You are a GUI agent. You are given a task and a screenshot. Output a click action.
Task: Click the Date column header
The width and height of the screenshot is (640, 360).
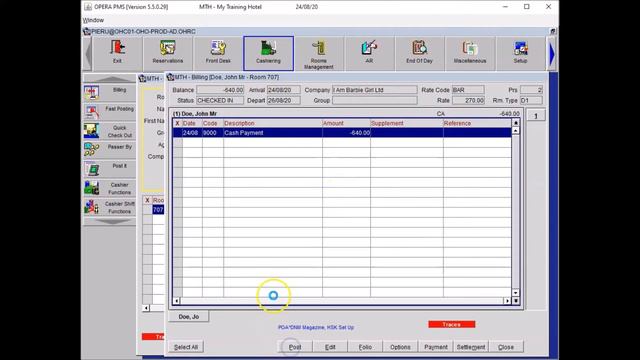[x=192, y=123]
